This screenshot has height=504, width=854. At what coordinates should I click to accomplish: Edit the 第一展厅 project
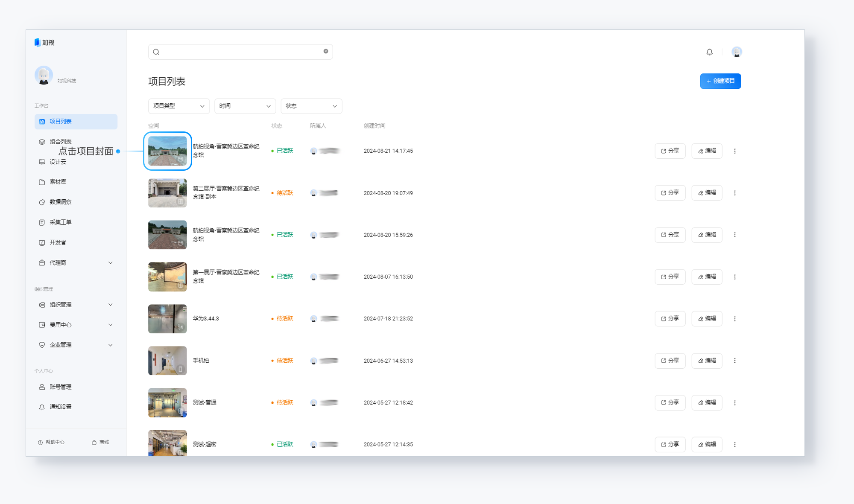(707, 277)
